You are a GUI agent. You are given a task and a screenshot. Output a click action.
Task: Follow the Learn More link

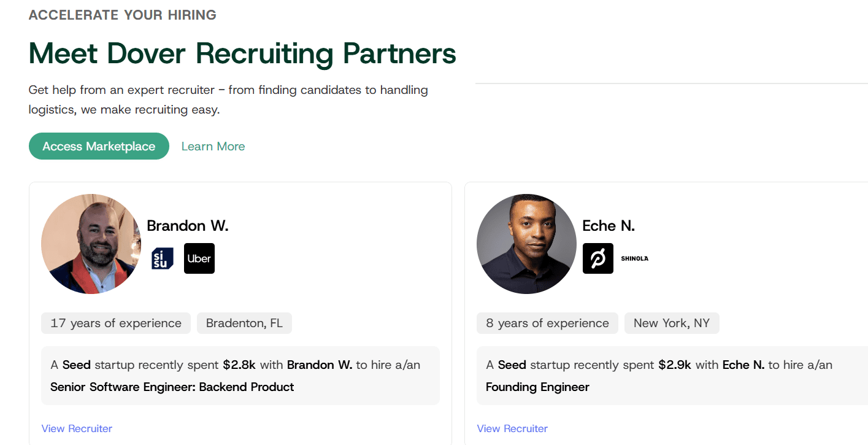click(x=213, y=146)
